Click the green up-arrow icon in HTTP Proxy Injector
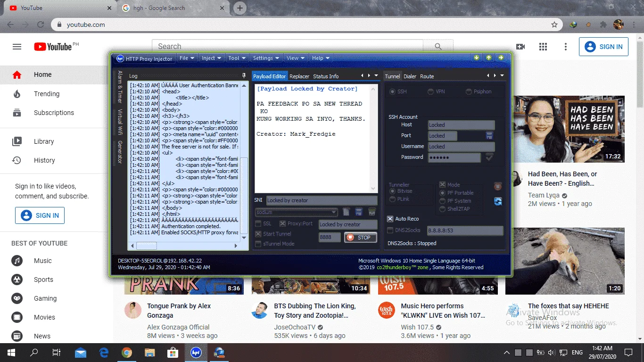 click(x=489, y=58)
